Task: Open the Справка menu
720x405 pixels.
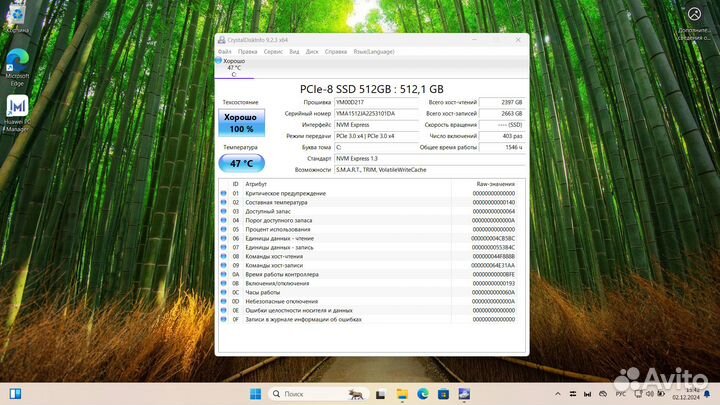Action: (x=336, y=52)
